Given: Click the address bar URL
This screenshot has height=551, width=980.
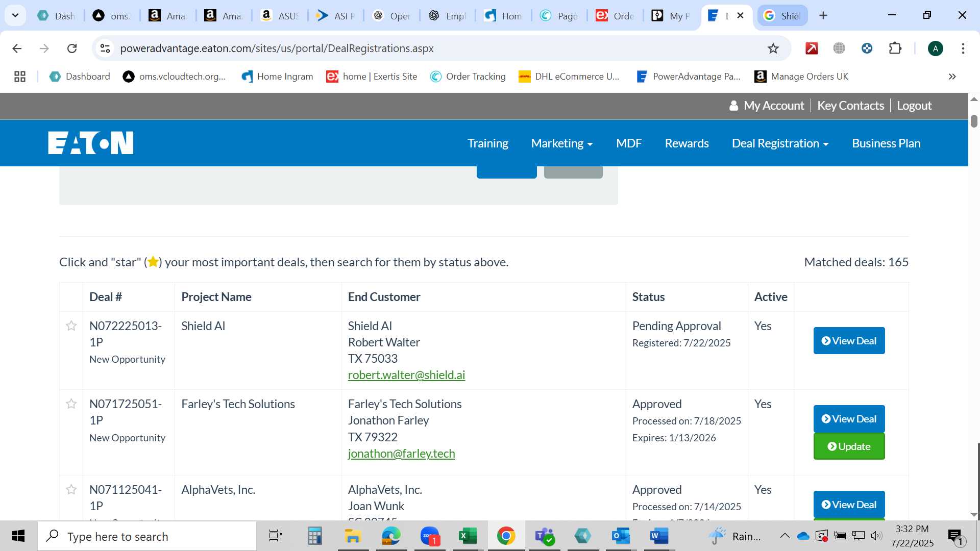Looking at the screenshot, I should click(277, 48).
